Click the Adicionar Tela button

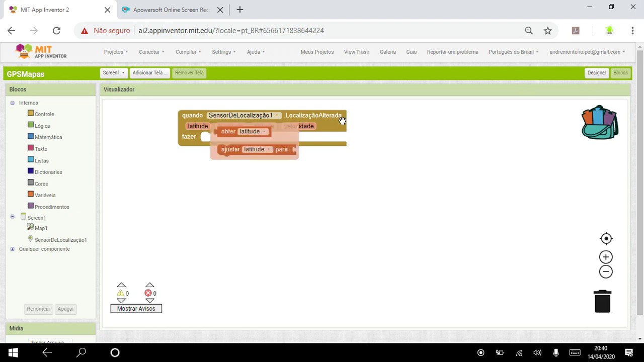coord(150,73)
